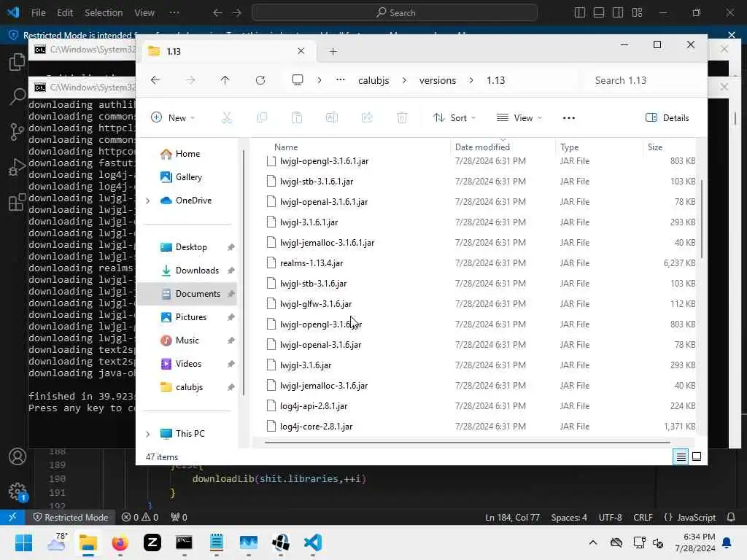The width and height of the screenshot is (747, 560).
Task: Click the Cut icon in Explorer toolbar
Action: click(227, 117)
